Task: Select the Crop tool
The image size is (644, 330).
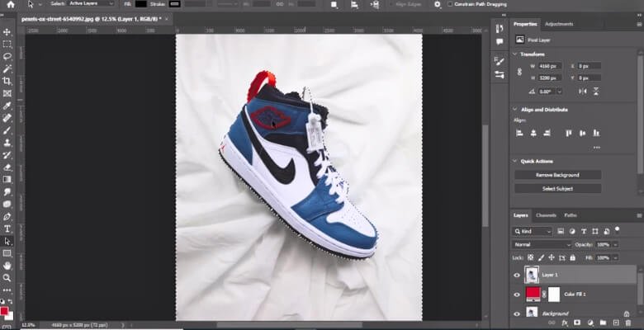Action: [x=7, y=82]
